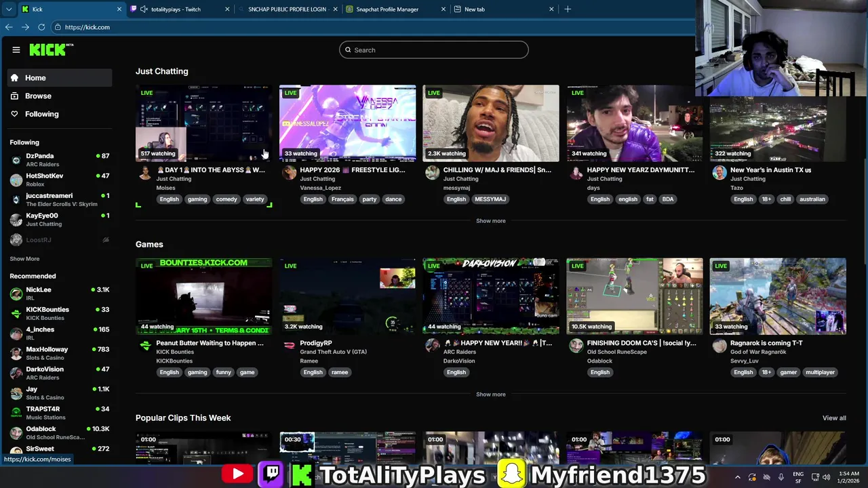868x488 pixels.
Task: Open Odablock sidebar channel avatar
Action: 16,432
